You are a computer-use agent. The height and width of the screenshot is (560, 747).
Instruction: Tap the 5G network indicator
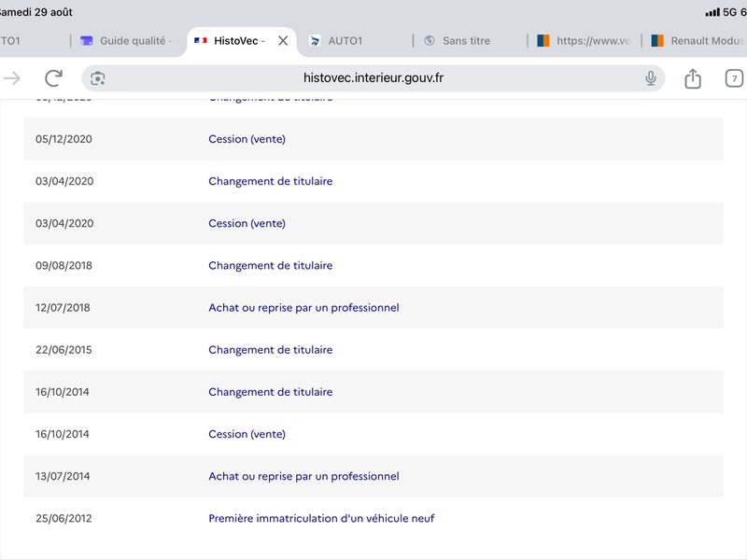730,12
